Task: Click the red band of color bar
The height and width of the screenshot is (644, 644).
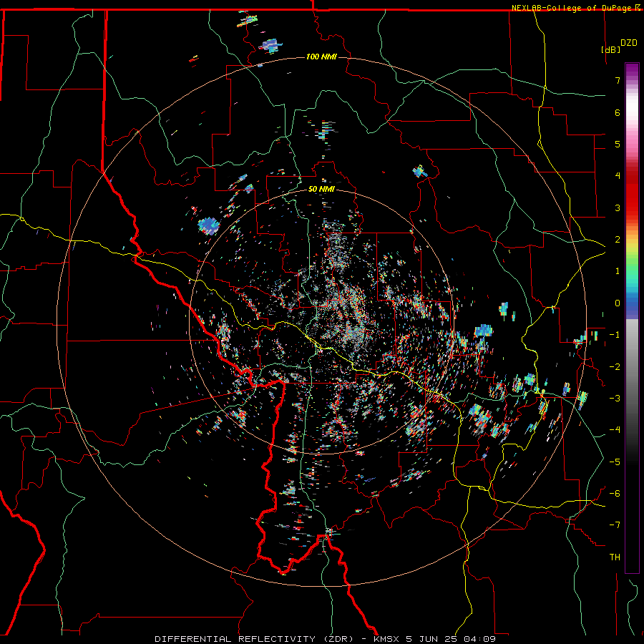Action: point(632,193)
